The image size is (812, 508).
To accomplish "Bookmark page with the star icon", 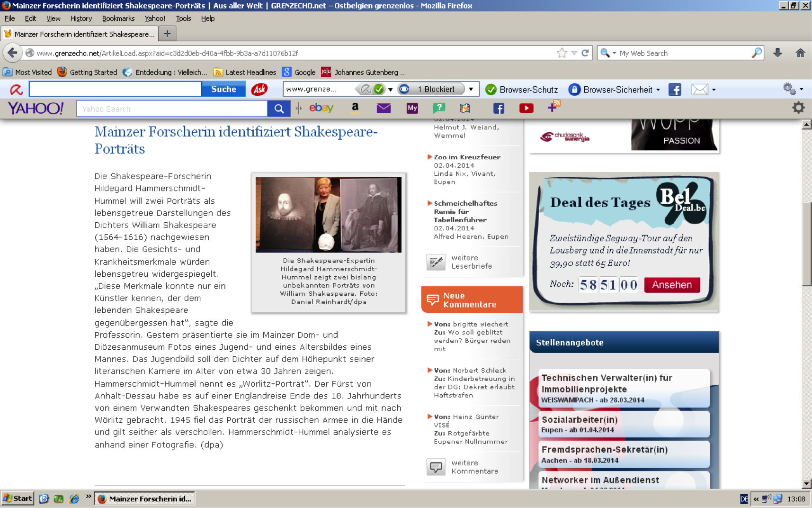I will pyautogui.click(x=562, y=53).
